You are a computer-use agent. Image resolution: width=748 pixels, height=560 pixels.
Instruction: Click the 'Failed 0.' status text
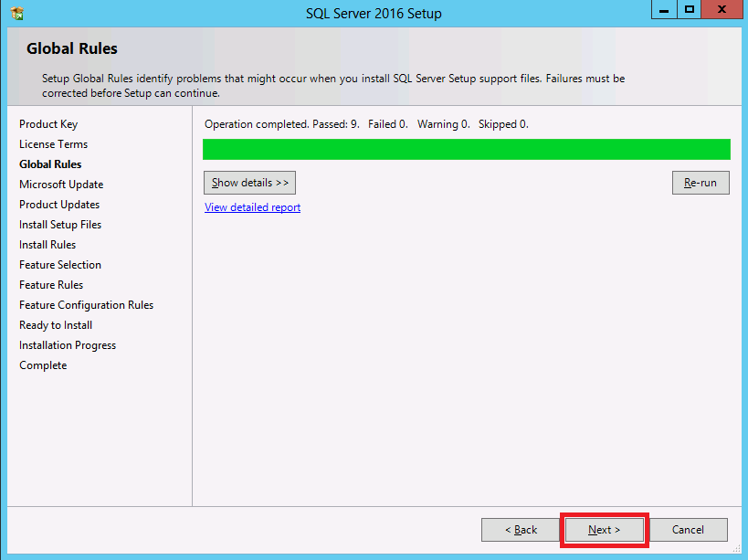(388, 124)
